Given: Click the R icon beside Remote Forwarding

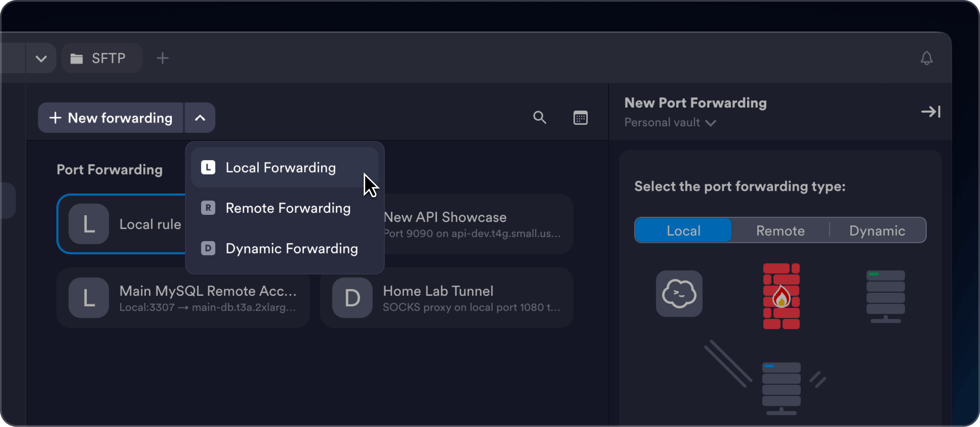Looking at the screenshot, I should point(208,208).
